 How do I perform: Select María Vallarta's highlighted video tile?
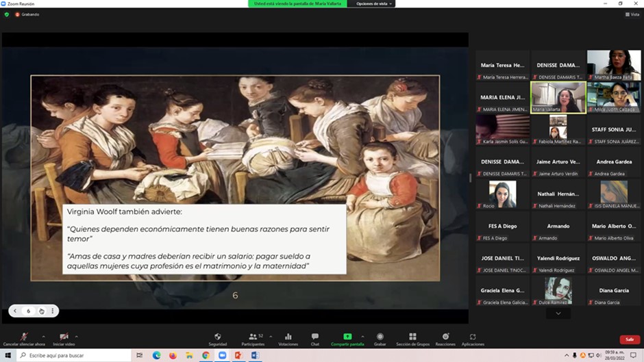pyautogui.click(x=558, y=97)
